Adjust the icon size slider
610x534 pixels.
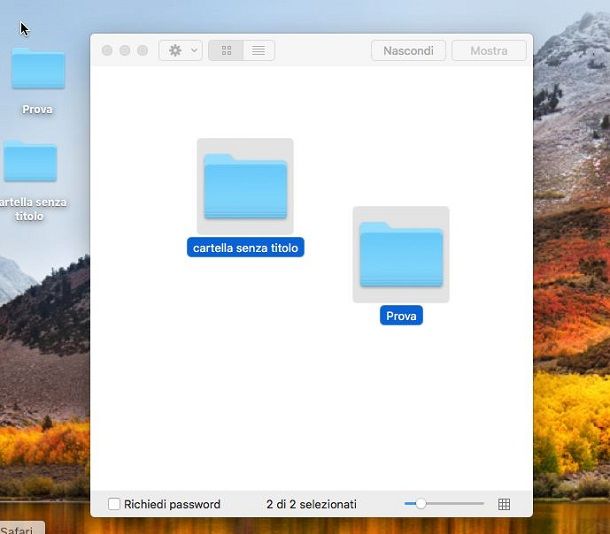[x=444, y=504]
